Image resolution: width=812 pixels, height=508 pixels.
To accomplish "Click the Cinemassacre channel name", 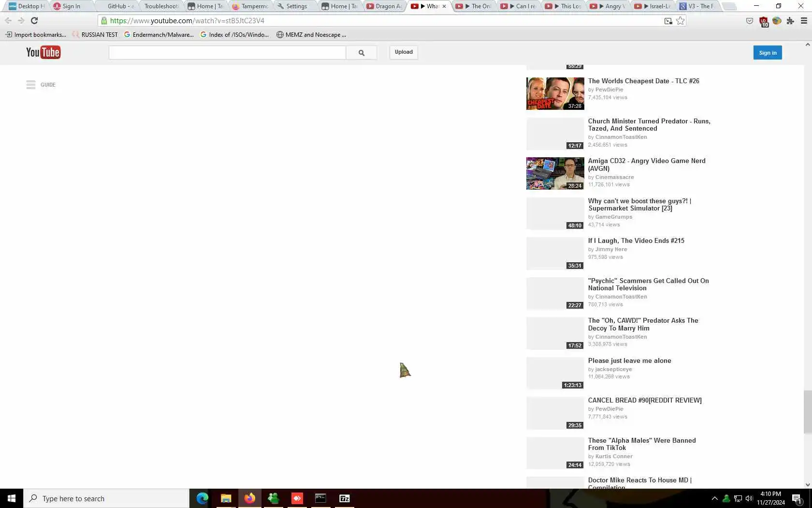I will pyautogui.click(x=614, y=177).
